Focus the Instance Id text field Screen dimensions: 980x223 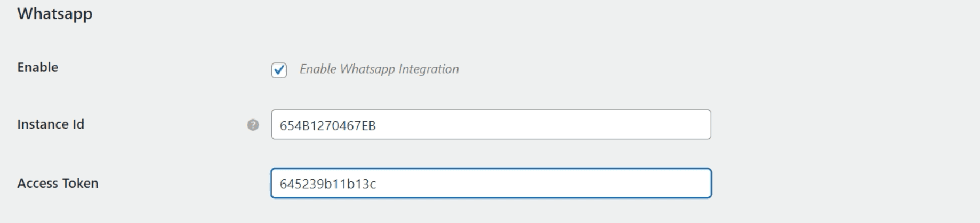(491, 125)
